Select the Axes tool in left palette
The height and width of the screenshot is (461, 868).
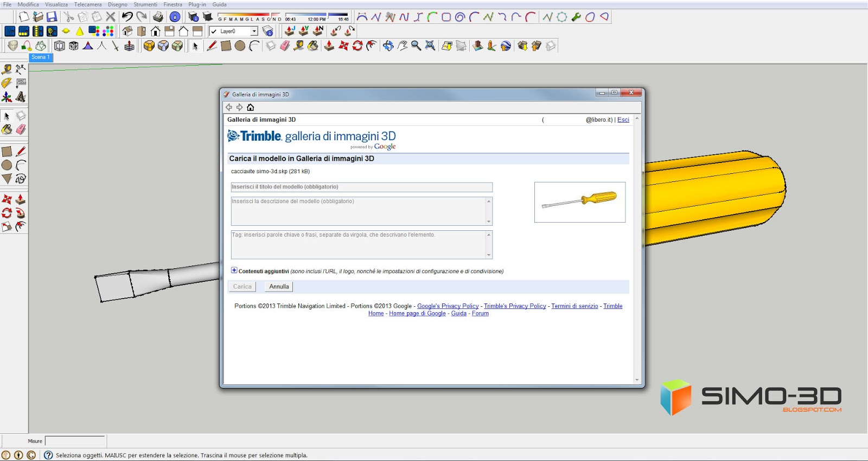coord(7,97)
